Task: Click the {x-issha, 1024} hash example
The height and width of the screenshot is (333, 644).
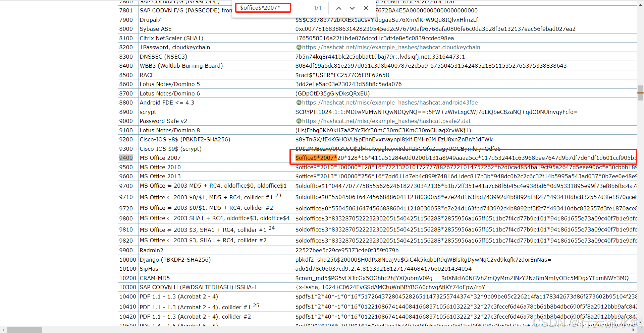Action: (x=392, y=287)
